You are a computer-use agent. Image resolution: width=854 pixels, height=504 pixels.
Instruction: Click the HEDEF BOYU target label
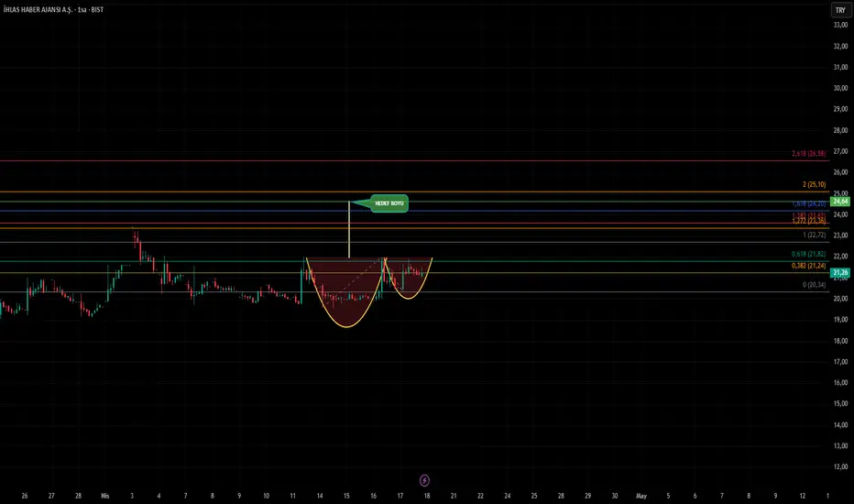389,203
